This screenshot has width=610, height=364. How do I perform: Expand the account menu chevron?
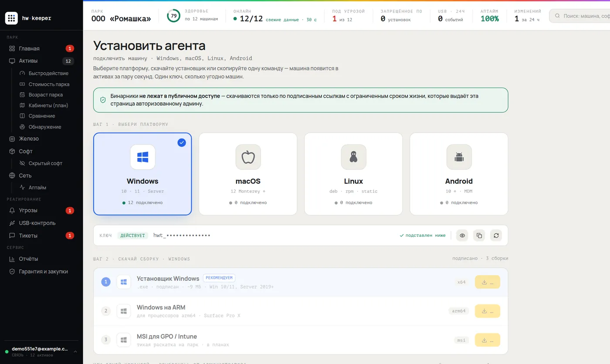click(x=75, y=352)
